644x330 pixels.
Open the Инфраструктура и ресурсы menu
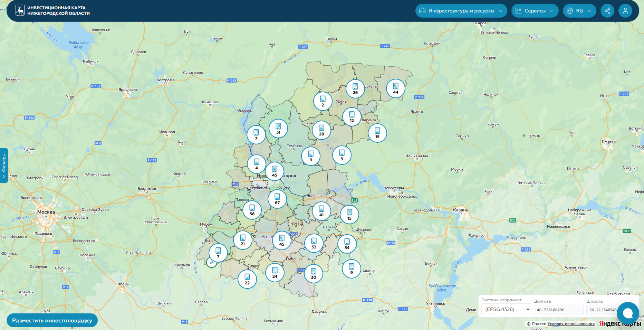click(461, 11)
